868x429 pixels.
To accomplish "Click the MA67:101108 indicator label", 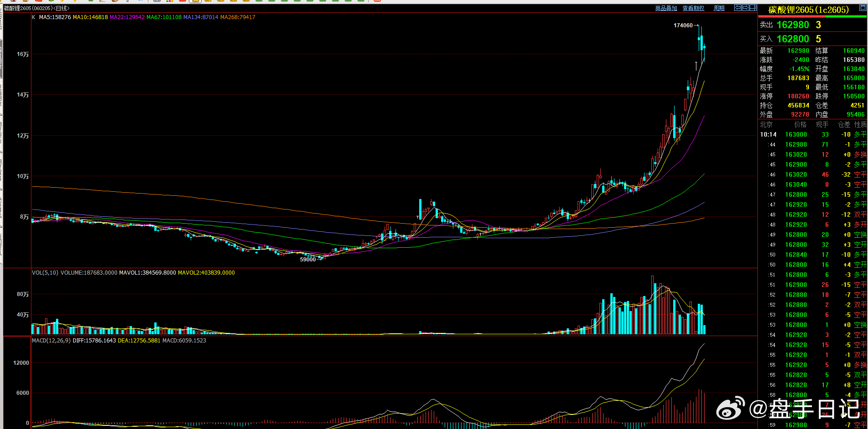I will (164, 17).
